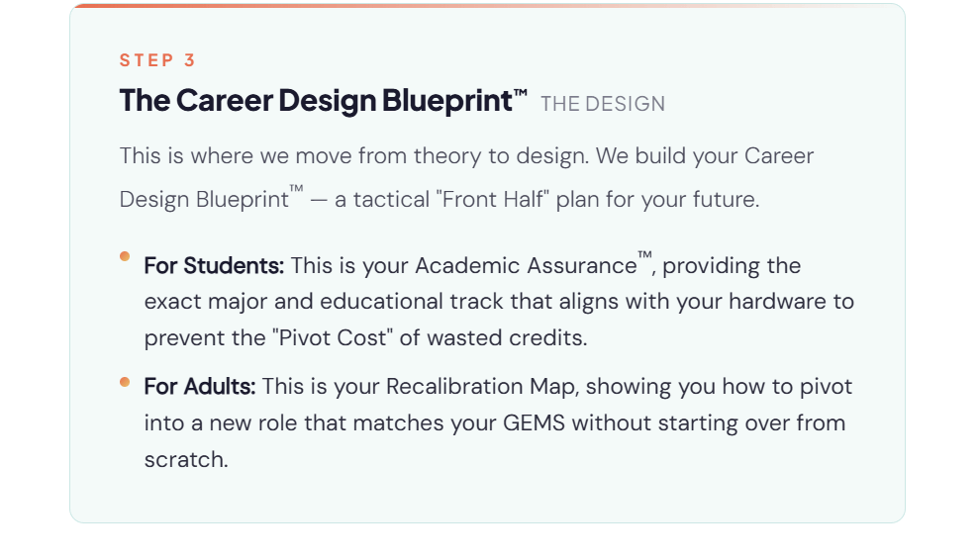Click the orange bullet beside For Adults
The image size is (979, 560).
(125, 381)
